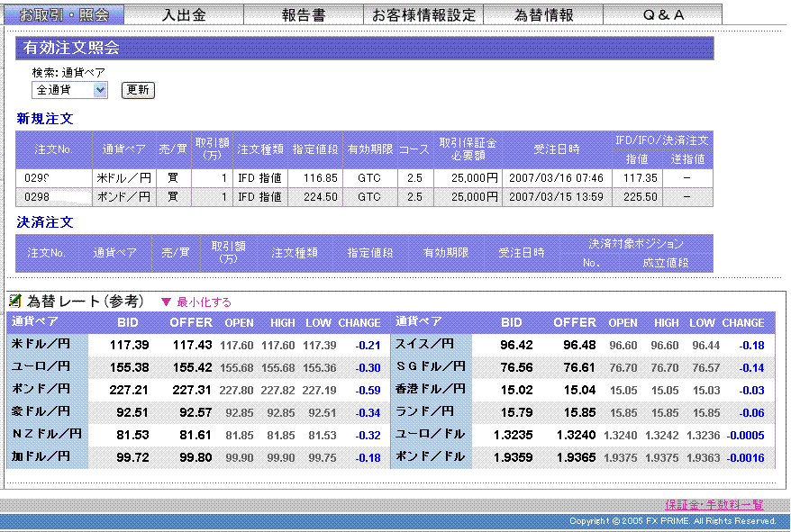Click ユーロ/ドル in the rate table
The height and width of the screenshot is (532, 791).
431,434
